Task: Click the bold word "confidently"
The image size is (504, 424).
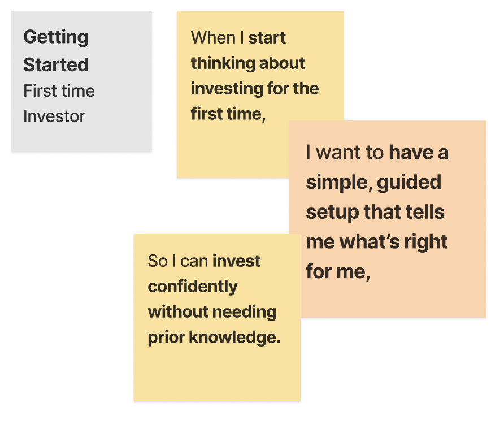Action: pyautogui.click(x=193, y=287)
